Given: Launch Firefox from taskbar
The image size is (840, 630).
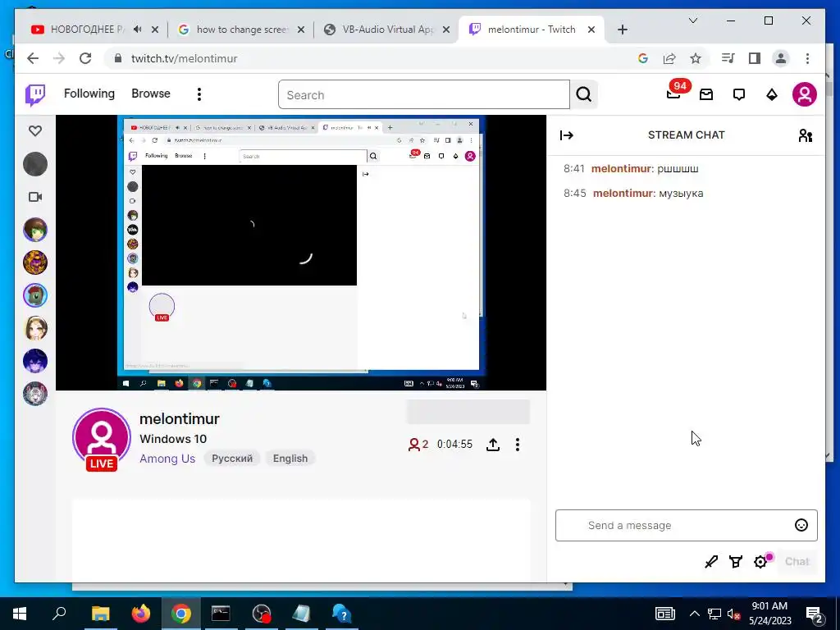Looking at the screenshot, I should 141,614.
